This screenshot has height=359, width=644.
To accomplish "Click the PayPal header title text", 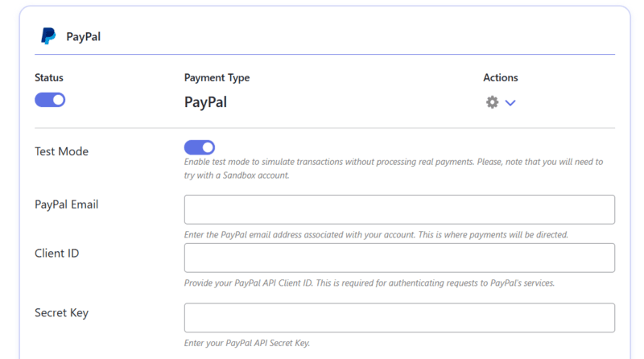I will [x=83, y=37].
